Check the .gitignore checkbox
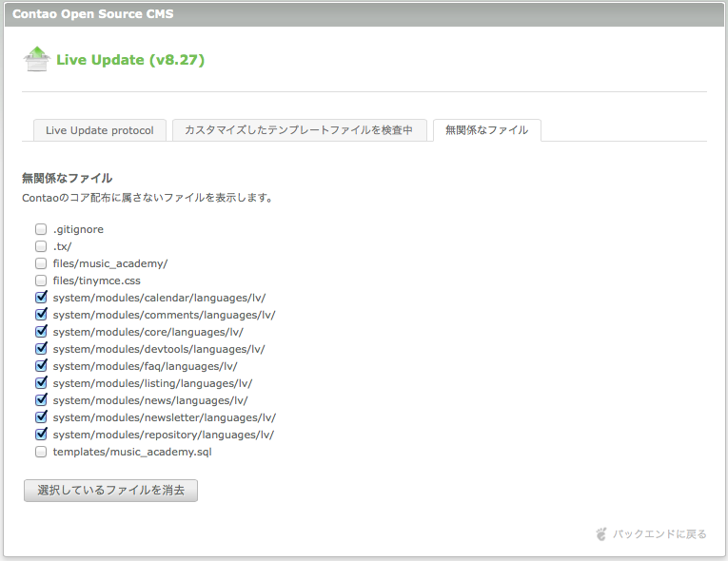The height and width of the screenshot is (561, 728). point(41,229)
